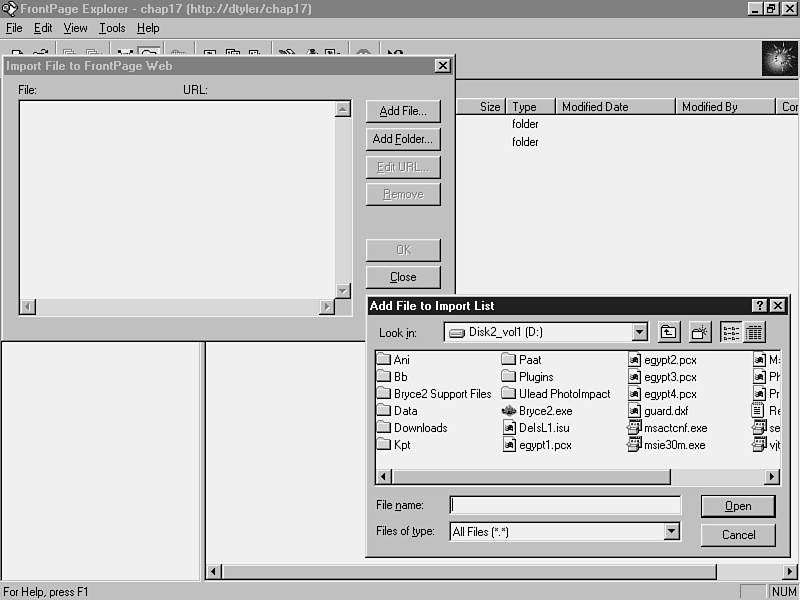This screenshot has width=800, height=600.
Task: Open the File menu
Action: pos(14,28)
